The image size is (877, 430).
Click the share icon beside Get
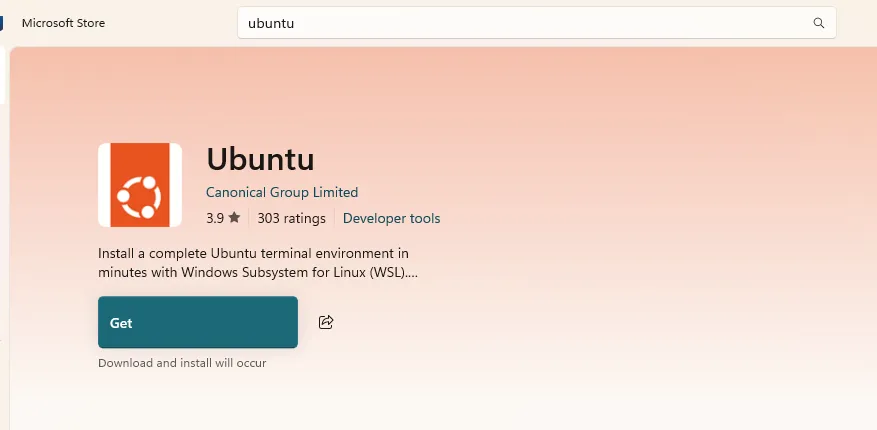tap(326, 322)
